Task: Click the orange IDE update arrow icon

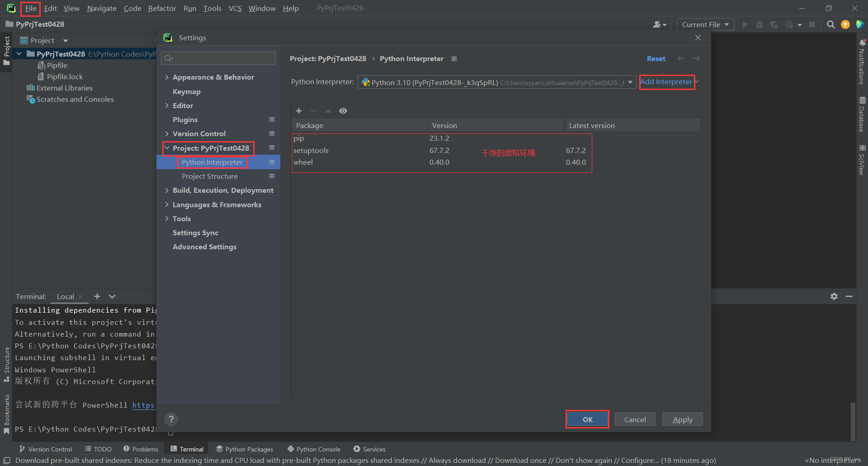Action: 845,24
